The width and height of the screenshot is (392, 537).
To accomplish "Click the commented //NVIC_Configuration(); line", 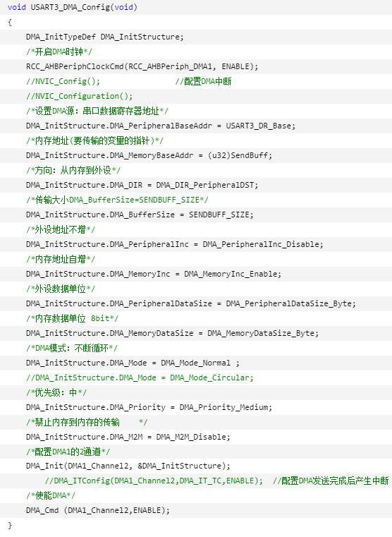I will click(x=80, y=96).
